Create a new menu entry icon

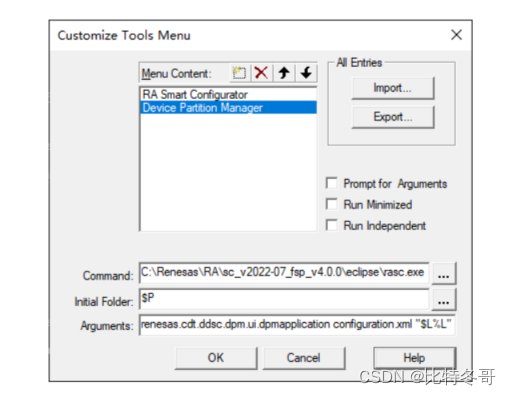click(239, 73)
